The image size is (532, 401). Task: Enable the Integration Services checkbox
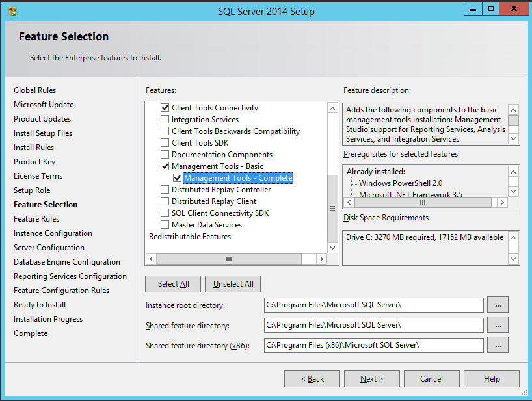(165, 120)
